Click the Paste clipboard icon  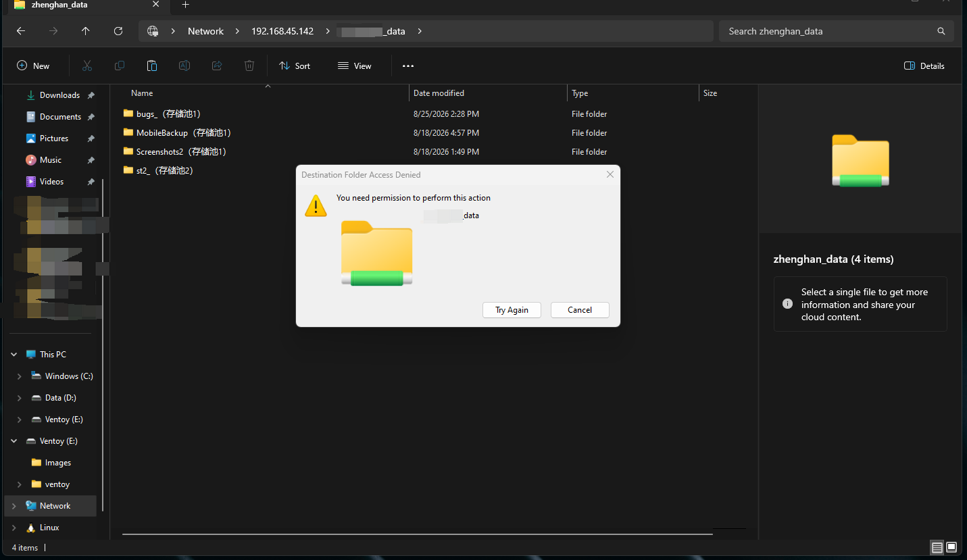[152, 66]
